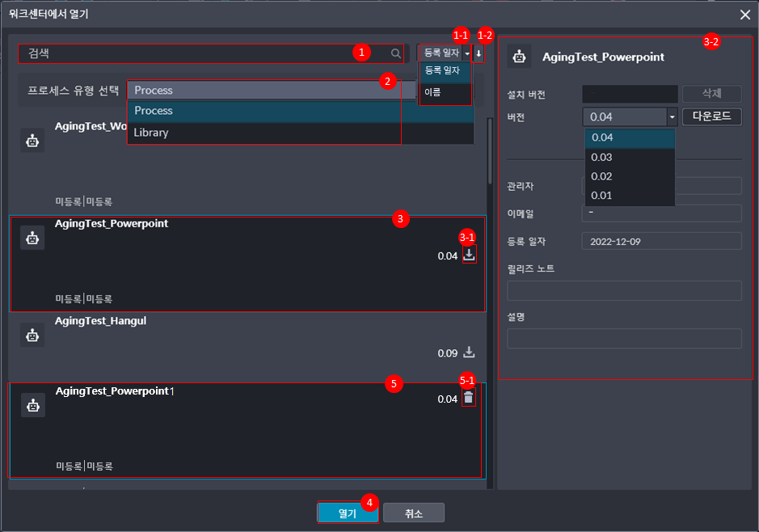
Task: Click robot icon of AgingTest_Powerpoint1 item
Action: [32, 405]
